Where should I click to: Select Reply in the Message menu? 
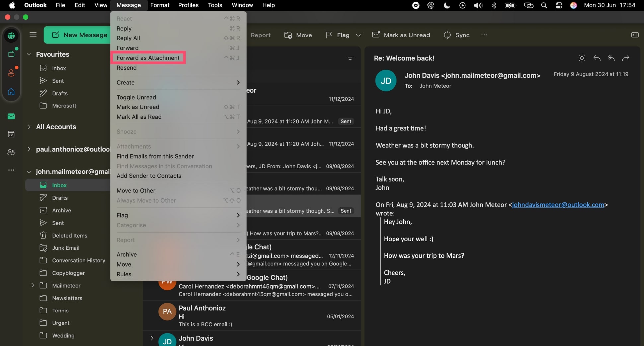(x=178, y=28)
